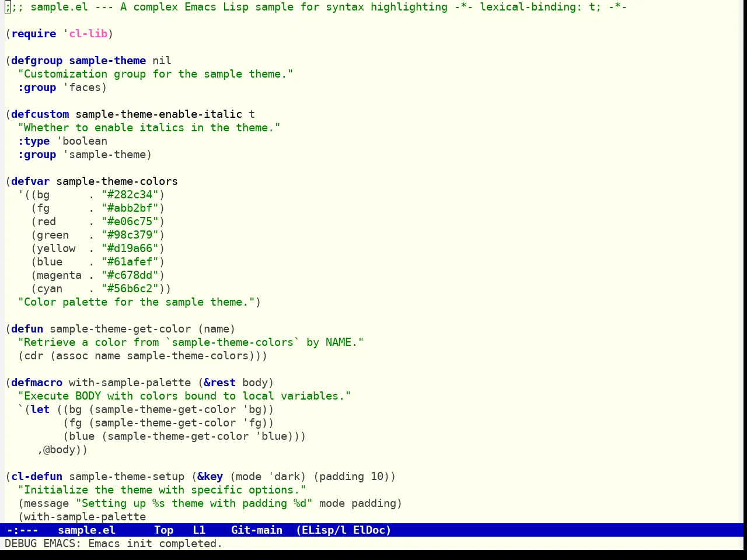Image resolution: width=747 pixels, height=560 pixels.
Task: Click the color string "#e06c75"
Action: pyautogui.click(x=130, y=222)
